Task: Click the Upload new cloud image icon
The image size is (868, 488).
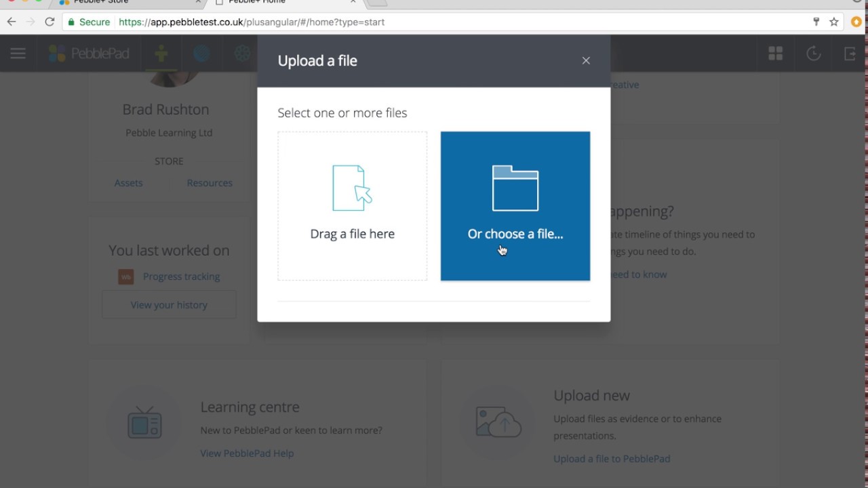Action: [x=498, y=422]
